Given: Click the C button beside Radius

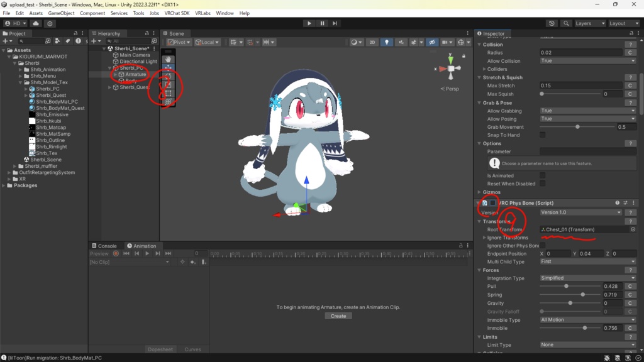Looking at the screenshot, I should pos(630,53).
